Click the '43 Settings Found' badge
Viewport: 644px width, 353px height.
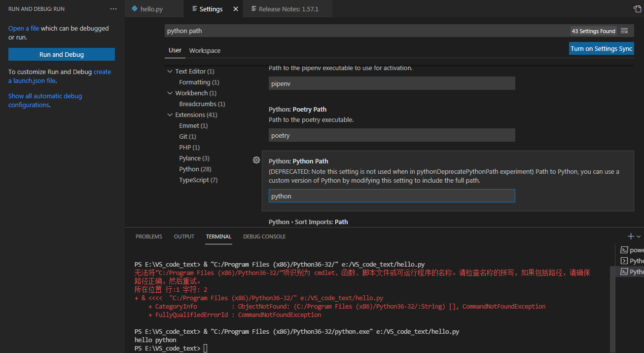pos(593,31)
